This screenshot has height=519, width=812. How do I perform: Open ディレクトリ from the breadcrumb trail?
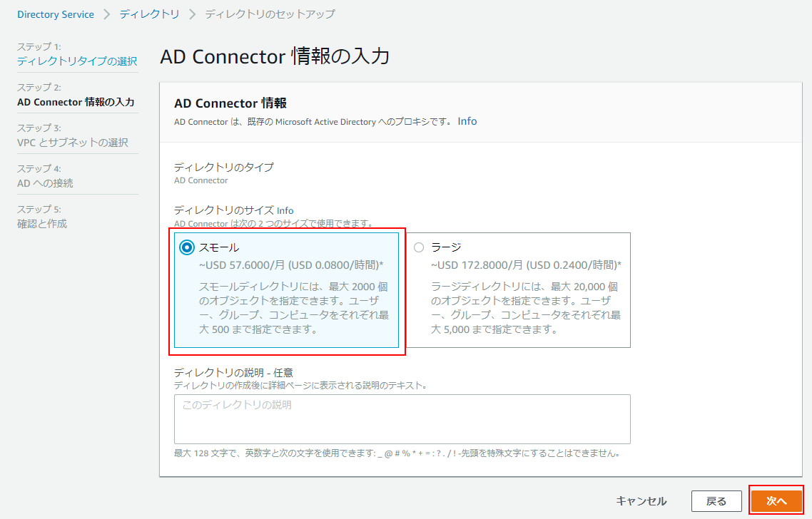(x=150, y=14)
